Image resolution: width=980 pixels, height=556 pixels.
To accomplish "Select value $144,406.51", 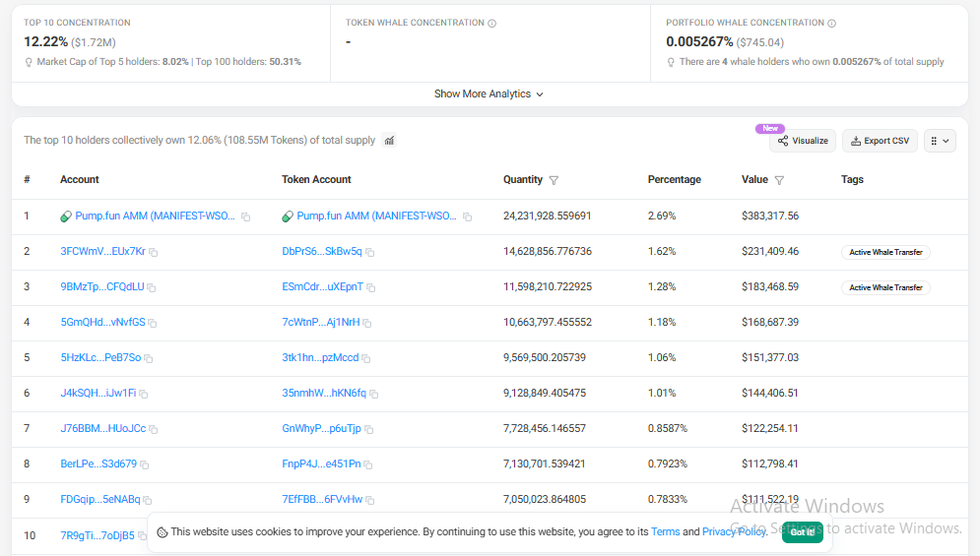I will 770,393.
